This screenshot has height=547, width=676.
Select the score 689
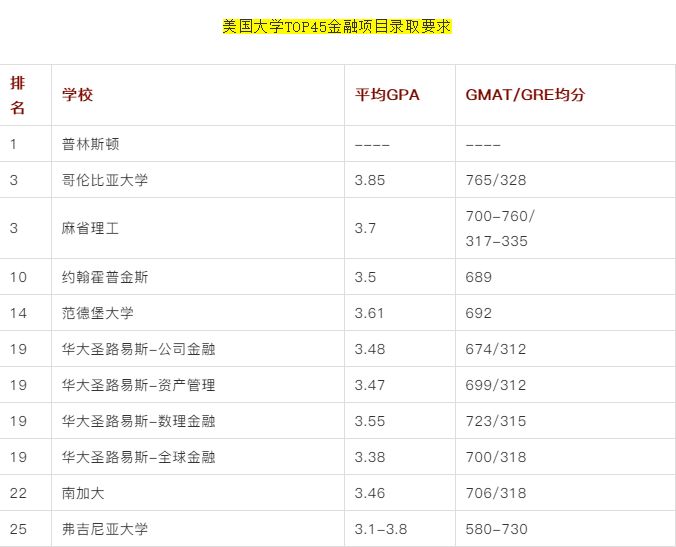[479, 277]
